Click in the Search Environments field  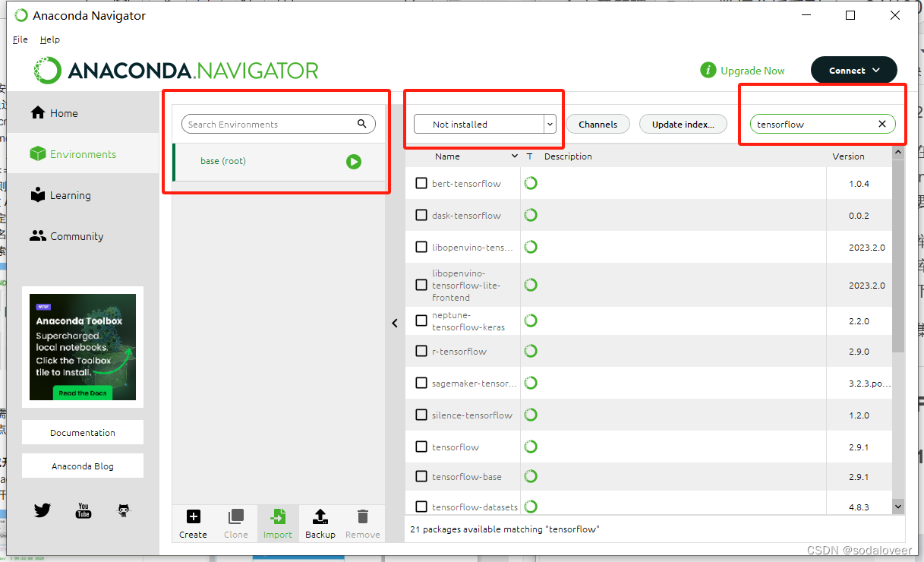click(x=279, y=124)
